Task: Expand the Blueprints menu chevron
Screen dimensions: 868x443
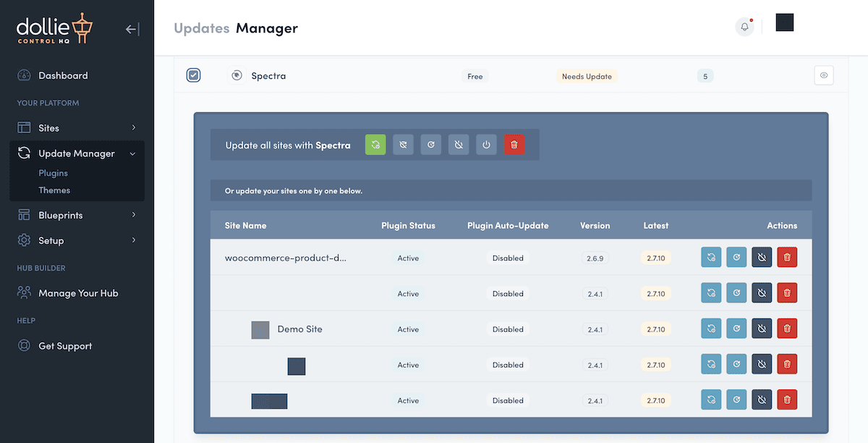Action: pos(134,215)
